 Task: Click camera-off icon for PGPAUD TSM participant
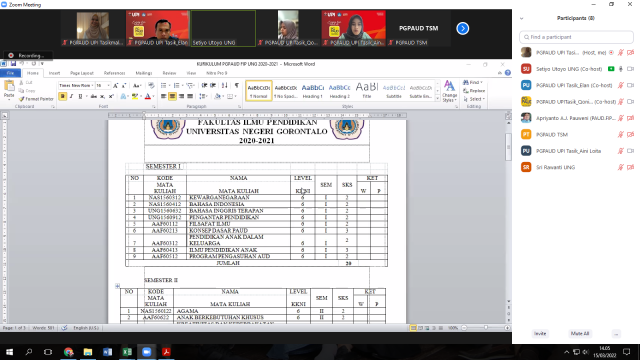tap(631, 134)
